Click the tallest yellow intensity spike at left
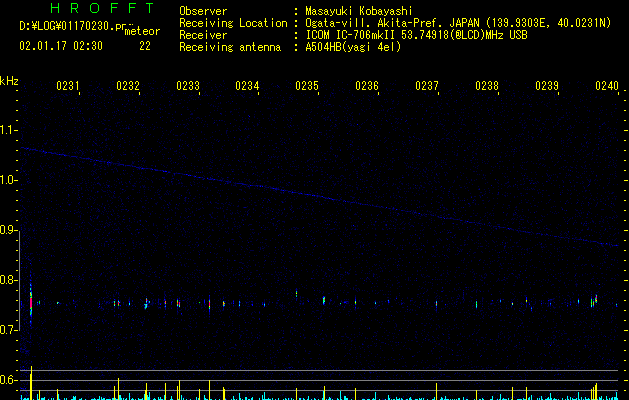This screenshot has width=629, height=400. click(x=31, y=383)
